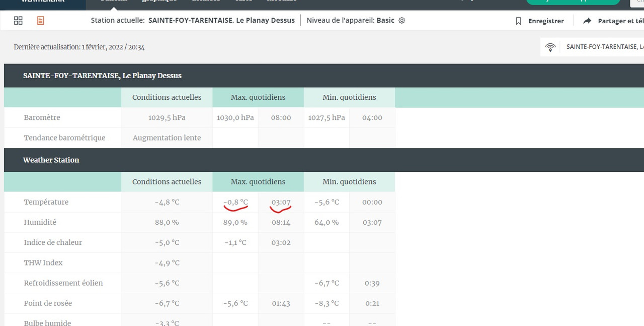
Task: Click current temperature -4,8 °C
Action: [167, 202]
